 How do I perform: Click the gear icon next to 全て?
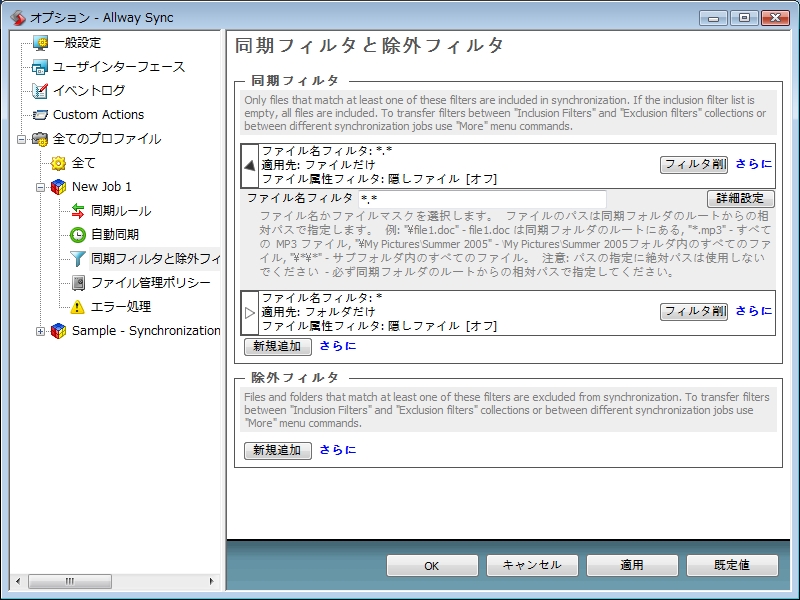tap(59, 163)
